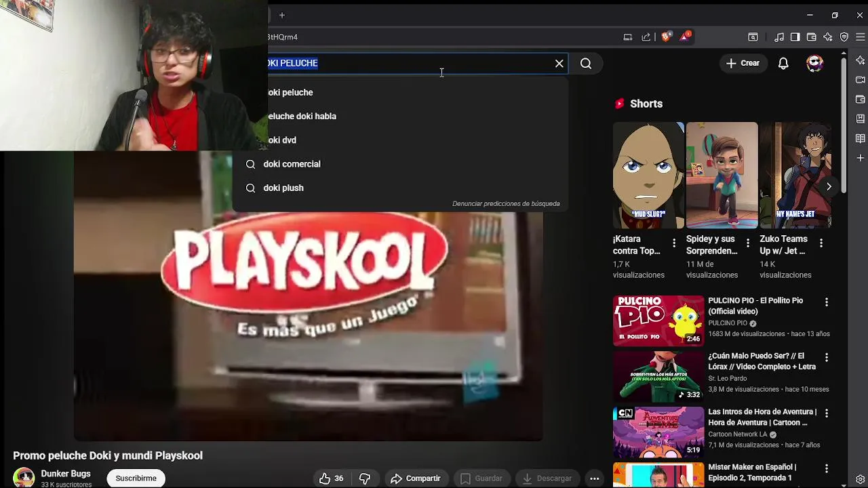The height and width of the screenshot is (488, 868).
Task: Open the browser hamburger menu
Action: [860, 37]
